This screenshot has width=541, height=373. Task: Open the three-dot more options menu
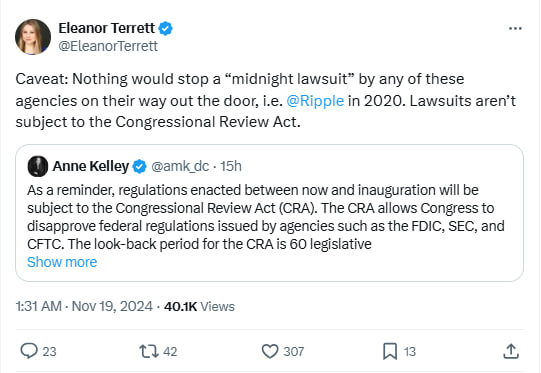click(x=515, y=28)
